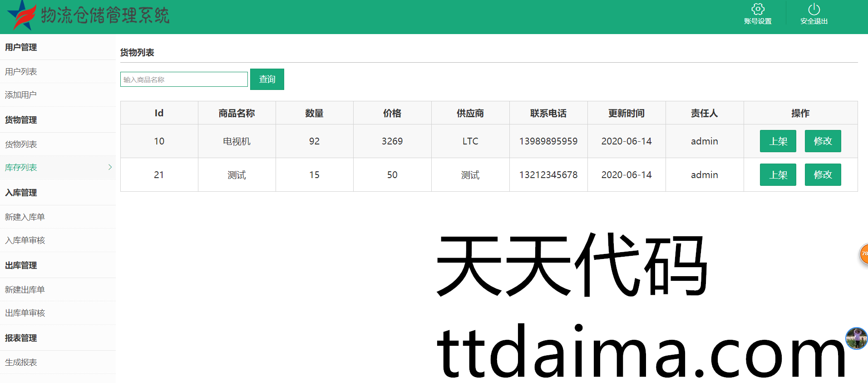
Task: Focus the 输入商品名称 search field
Action: 184,80
